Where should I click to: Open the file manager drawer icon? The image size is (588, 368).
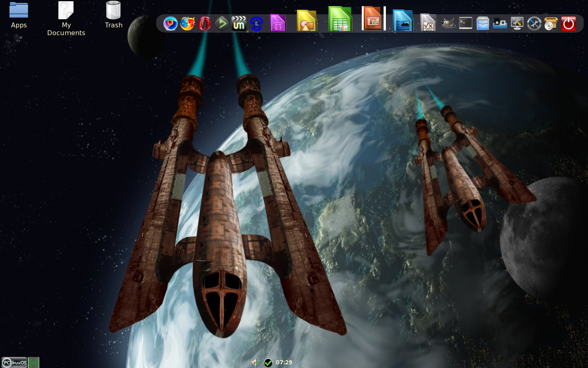483,23
